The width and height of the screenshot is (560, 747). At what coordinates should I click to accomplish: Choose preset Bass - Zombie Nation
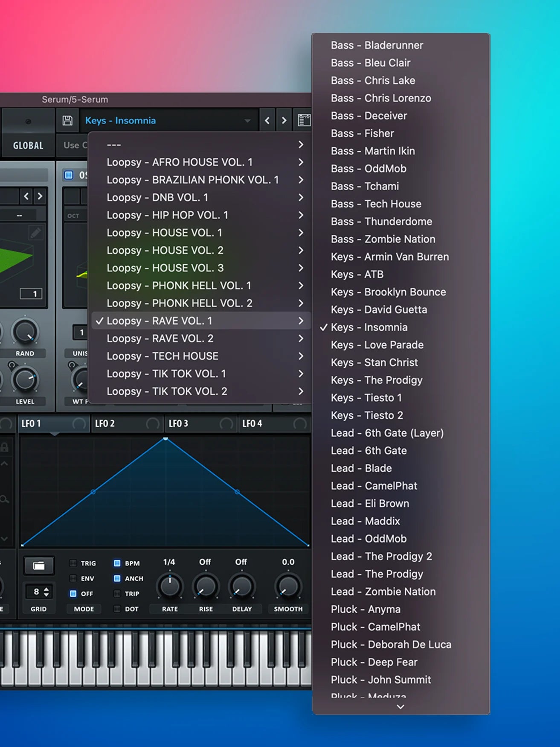click(x=400, y=239)
